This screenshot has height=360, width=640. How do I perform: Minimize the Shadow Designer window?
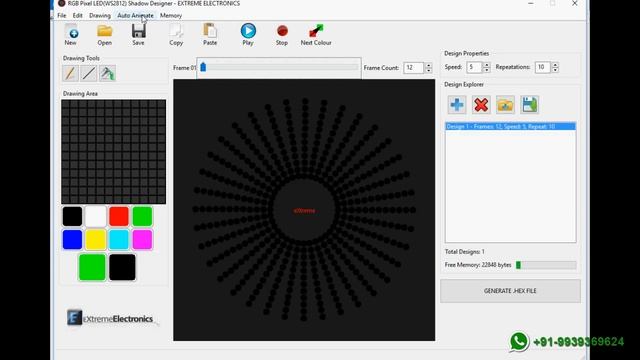point(531,4)
